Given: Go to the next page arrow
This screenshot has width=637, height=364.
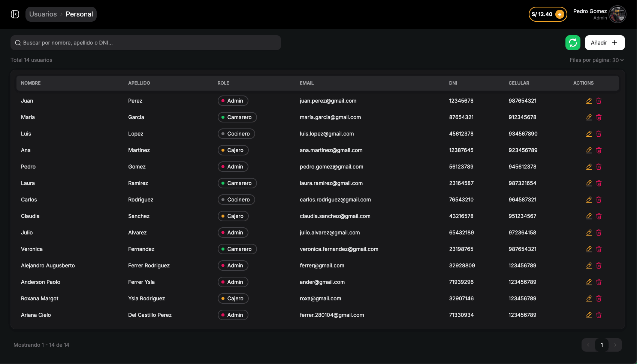Looking at the screenshot, I should coord(615,345).
